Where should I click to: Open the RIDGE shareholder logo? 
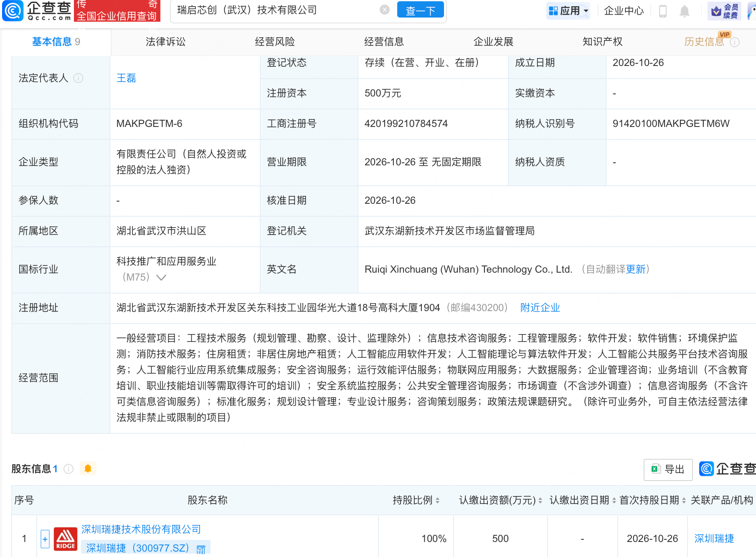(x=66, y=539)
